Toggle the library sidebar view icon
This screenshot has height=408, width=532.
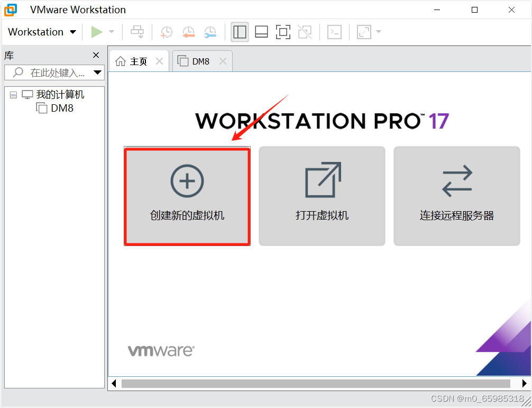(240, 32)
